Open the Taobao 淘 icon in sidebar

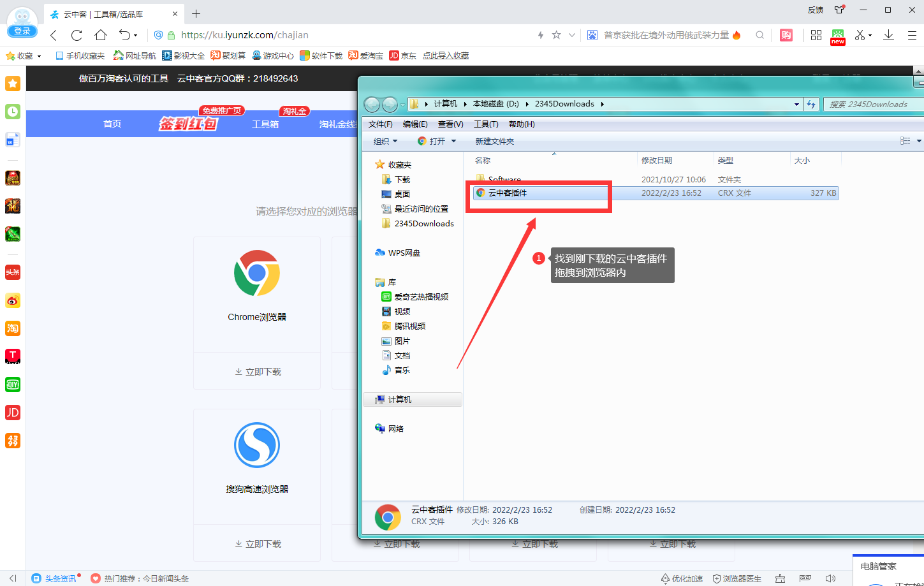[13, 328]
